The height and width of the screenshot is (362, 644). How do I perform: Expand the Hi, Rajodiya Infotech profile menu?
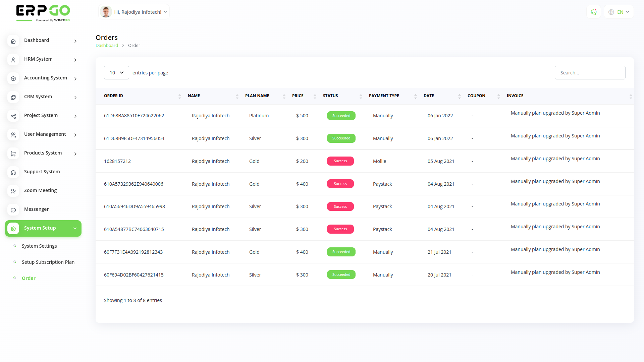coord(134,12)
